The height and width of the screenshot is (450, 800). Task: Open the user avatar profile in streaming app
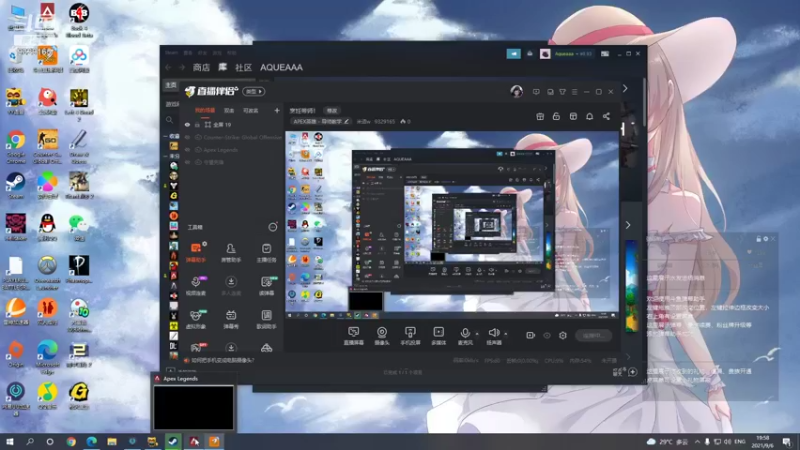516,91
